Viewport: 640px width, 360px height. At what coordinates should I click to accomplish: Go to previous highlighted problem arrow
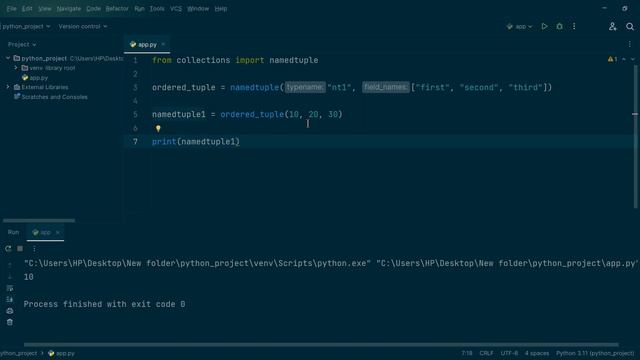pyautogui.click(x=624, y=59)
